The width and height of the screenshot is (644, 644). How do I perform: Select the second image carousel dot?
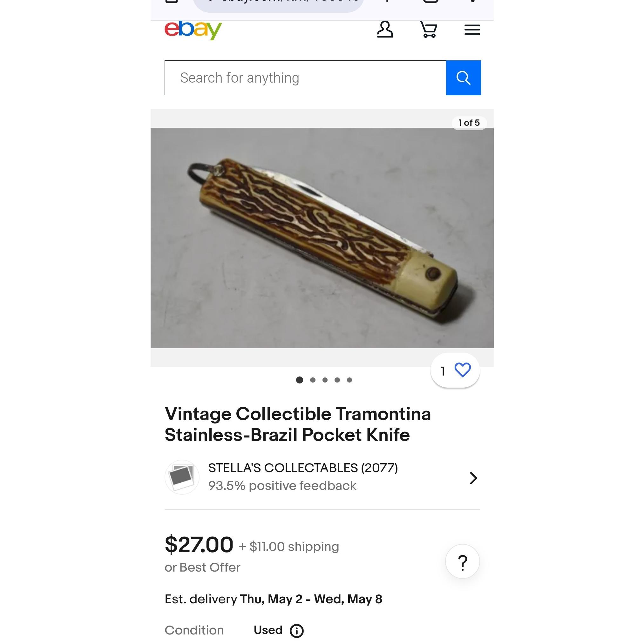(313, 380)
